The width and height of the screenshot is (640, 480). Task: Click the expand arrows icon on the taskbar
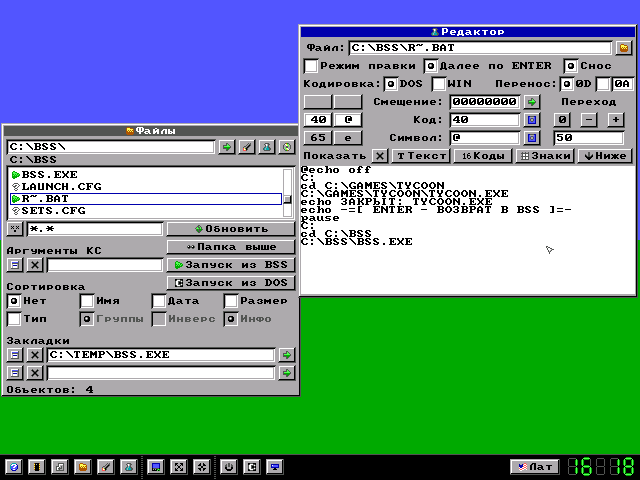click(179, 467)
